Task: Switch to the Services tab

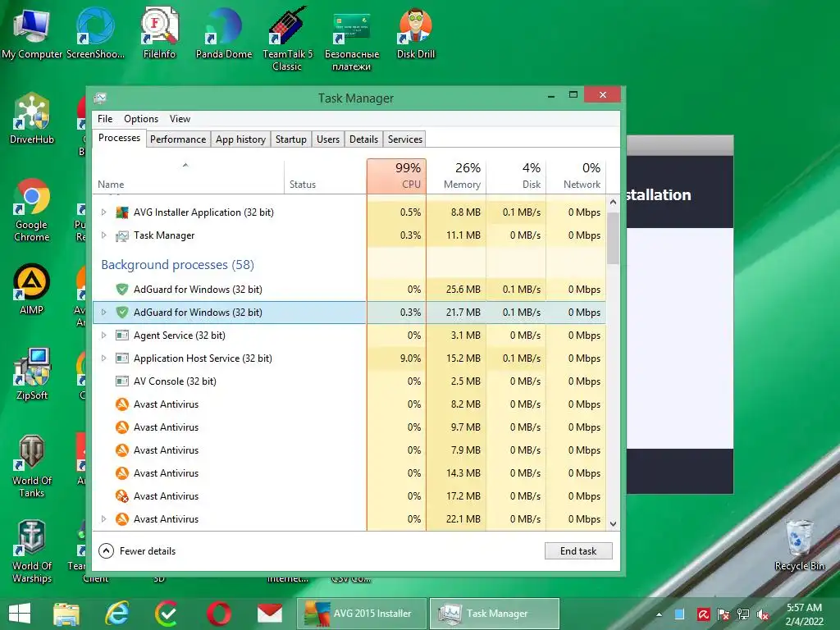Action: 405,139
